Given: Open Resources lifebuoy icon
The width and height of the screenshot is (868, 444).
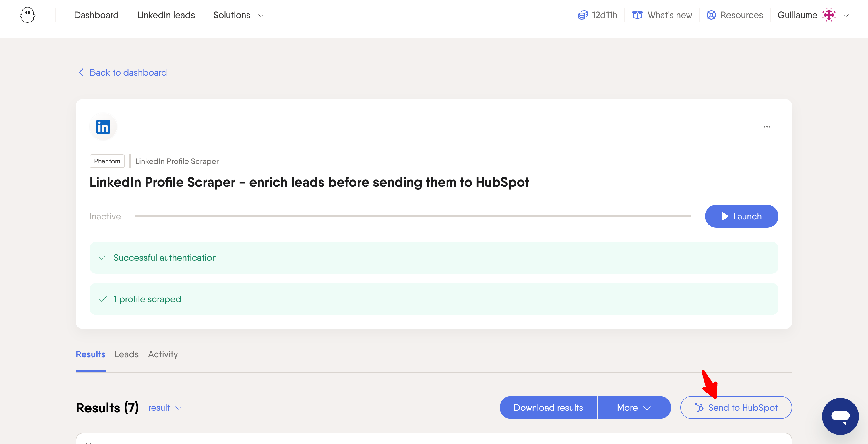Looking at the screenshot, I should point(711,15).
